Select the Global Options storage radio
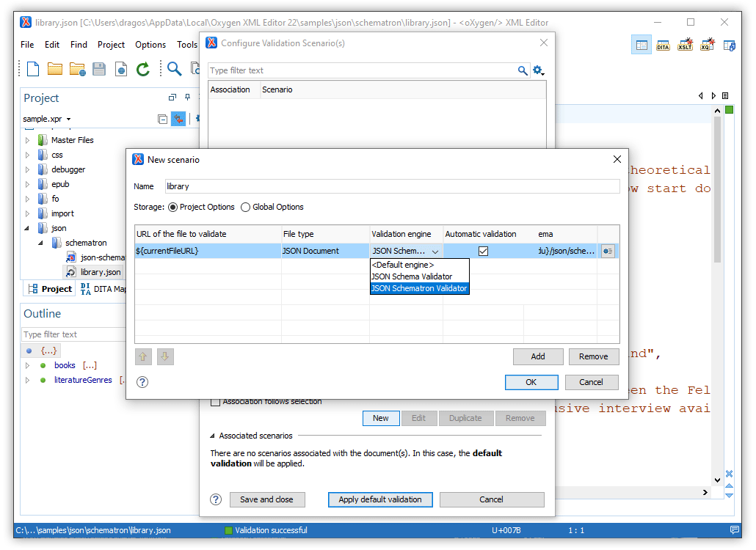The height and width of the screenshot is (550, 756). pyautogui.click(x=245, y=207)
